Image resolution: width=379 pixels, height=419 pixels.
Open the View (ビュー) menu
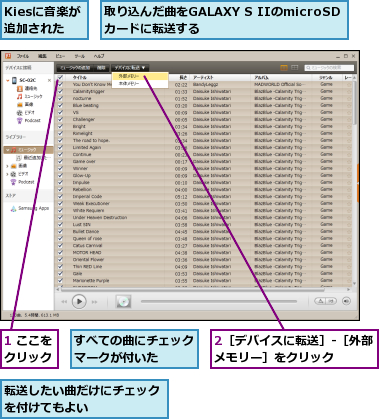60,56
